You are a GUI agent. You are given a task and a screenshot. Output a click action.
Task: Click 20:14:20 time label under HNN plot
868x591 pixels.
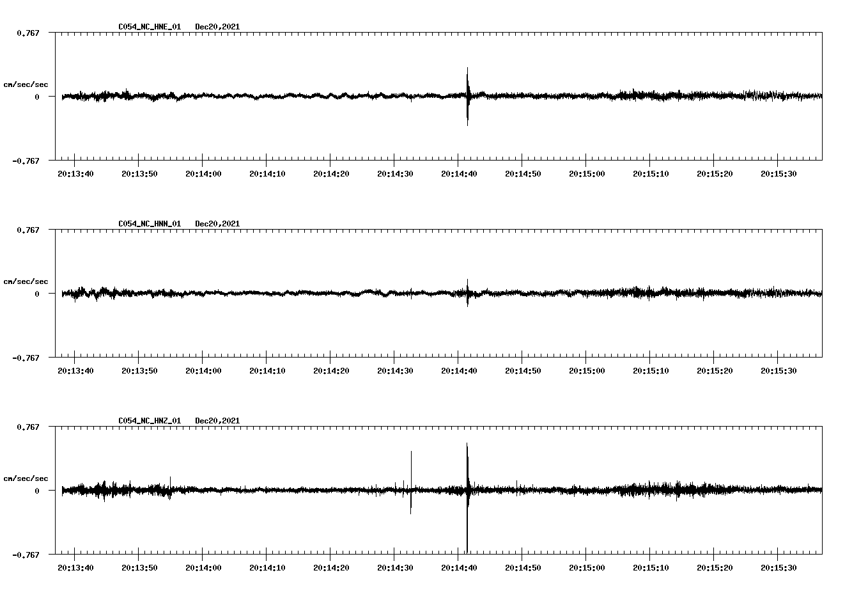[331, 370]
